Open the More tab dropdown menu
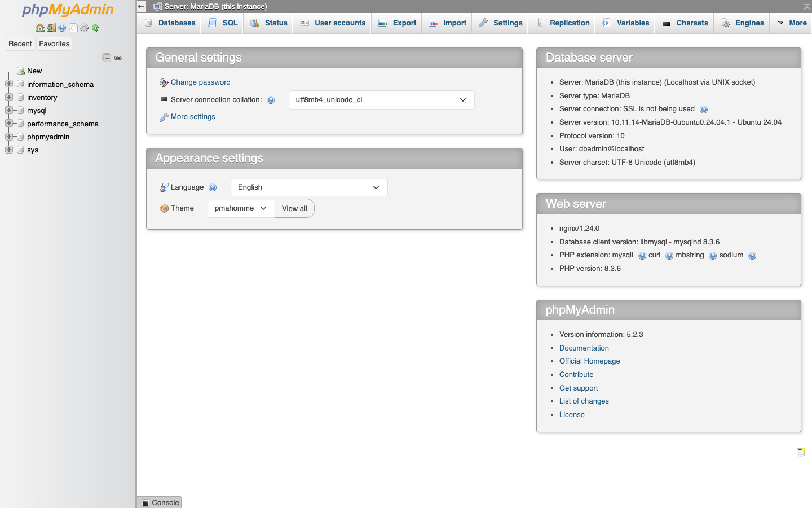Image resolution: width=812 pixels, height=508 pixels. (792, 23)
